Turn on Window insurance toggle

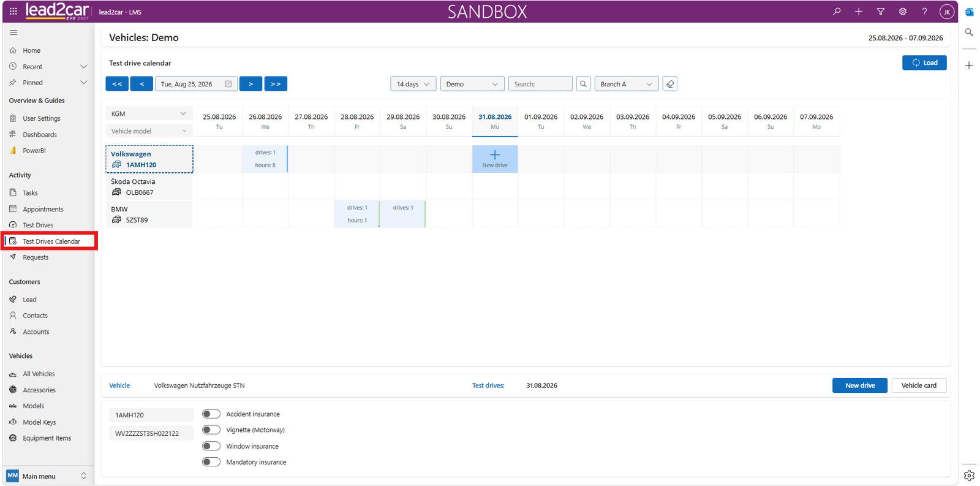coord(211,446)
